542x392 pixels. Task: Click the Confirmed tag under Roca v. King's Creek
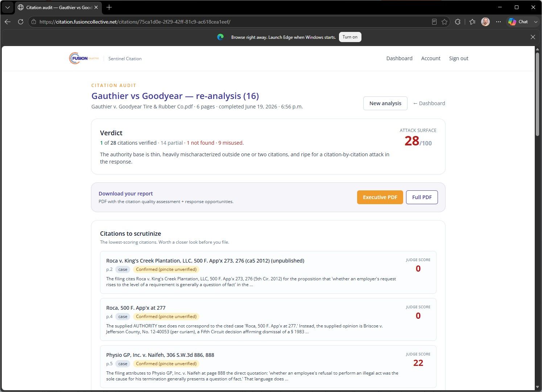tap(166, 269)
